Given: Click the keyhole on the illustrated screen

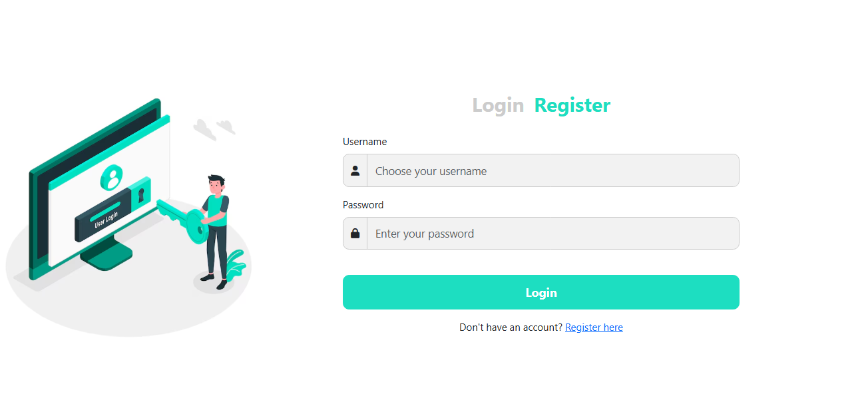Looking at the screenshot, I should click(x=141, y=194).
